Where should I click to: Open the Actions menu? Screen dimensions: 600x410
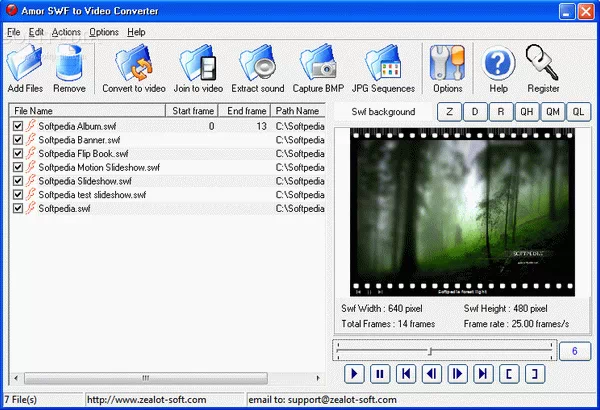(66, 32)
